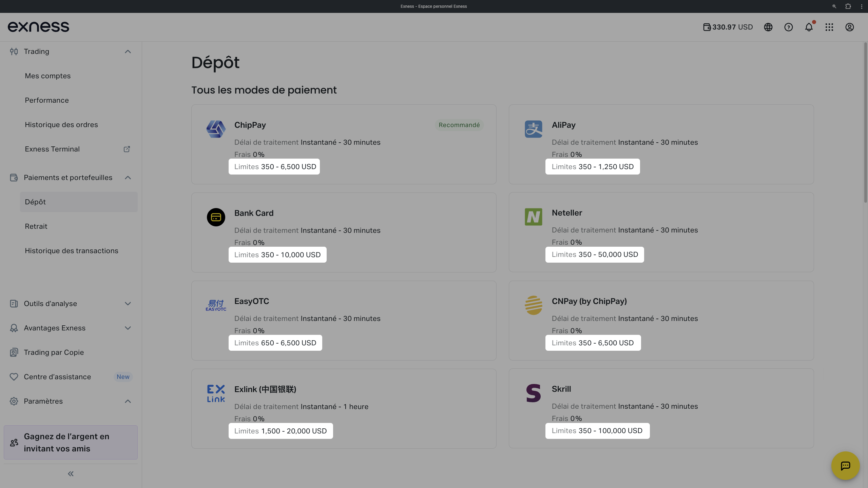Click the invite friends people icon
The width and height of the screenshot is (868, 488).
click(14, 443)
